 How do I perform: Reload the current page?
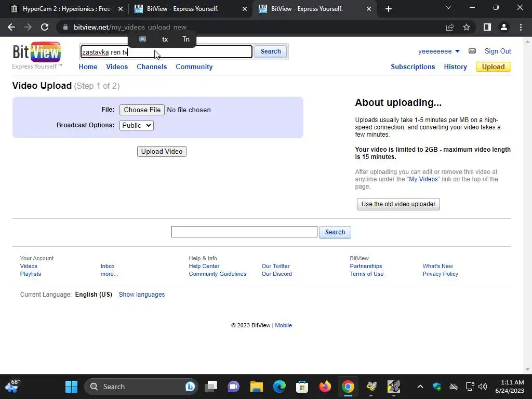(45, 27)
